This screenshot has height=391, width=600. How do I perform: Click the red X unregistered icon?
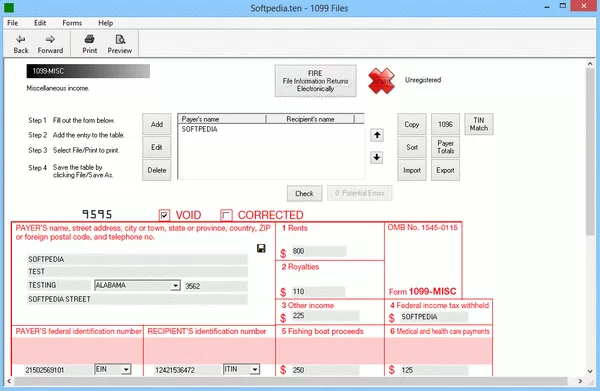(x=381, y=81)
